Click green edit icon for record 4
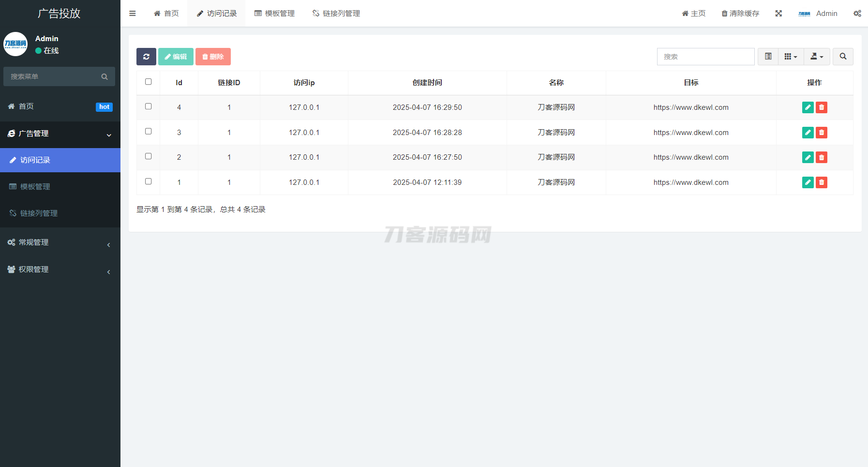Viewport: 868px width, 467px height. point(808,107)
